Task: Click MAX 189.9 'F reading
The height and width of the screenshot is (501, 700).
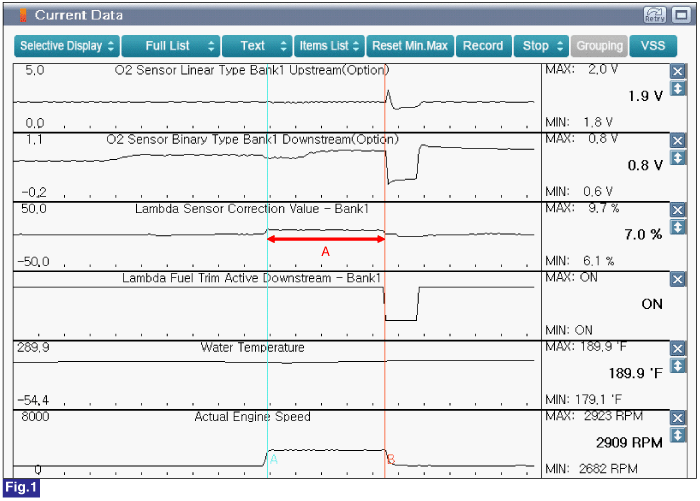Action: pyautogui.click(x=586, y=347)
